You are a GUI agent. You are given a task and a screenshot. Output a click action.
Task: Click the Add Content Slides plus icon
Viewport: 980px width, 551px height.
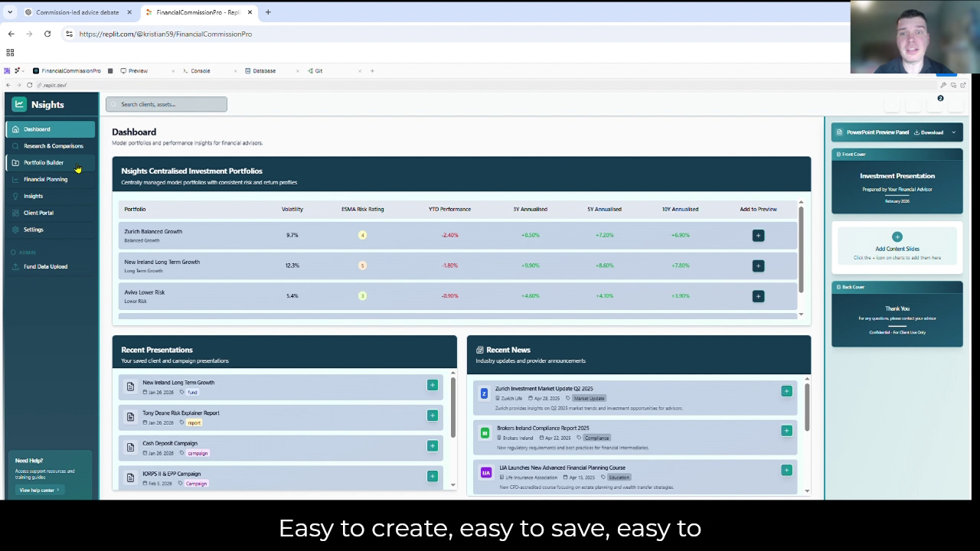[x=897, y=237]
